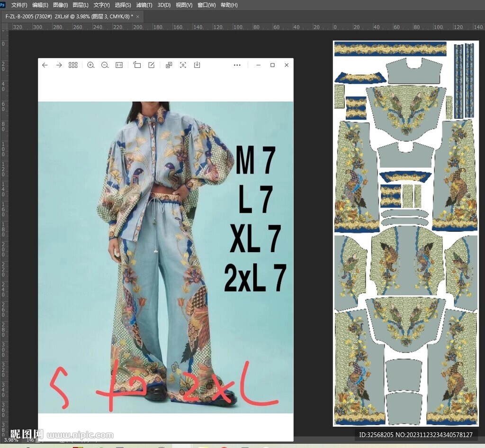Save image with the viewer download icon

197,65
